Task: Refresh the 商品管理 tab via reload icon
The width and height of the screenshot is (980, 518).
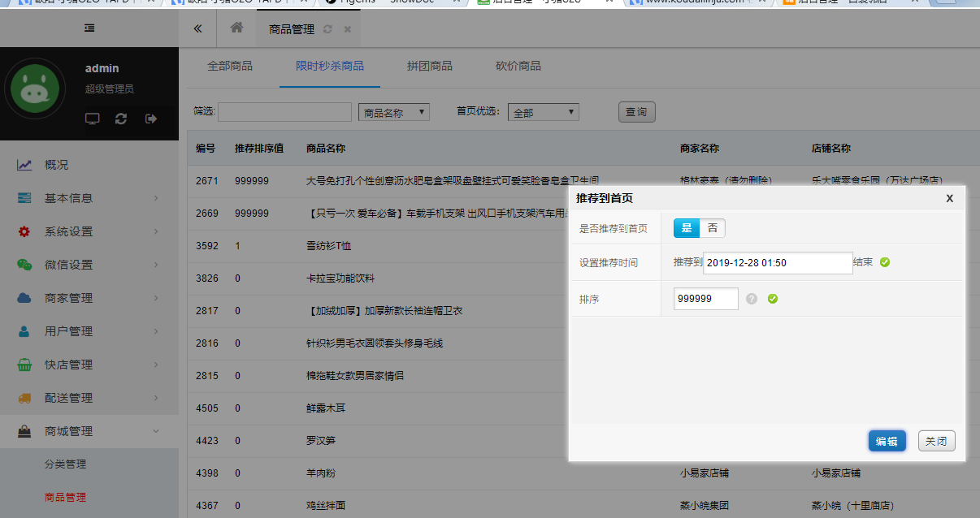Action: [327, 29]
